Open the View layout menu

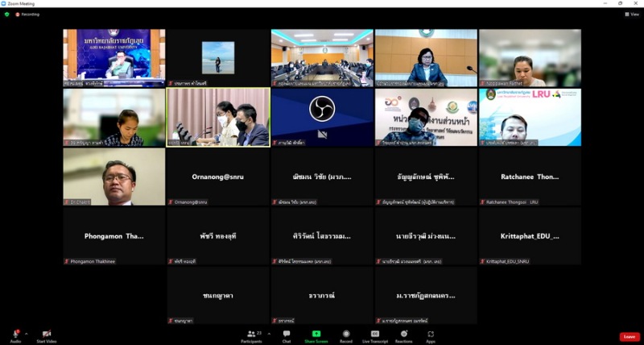[632, 14]
